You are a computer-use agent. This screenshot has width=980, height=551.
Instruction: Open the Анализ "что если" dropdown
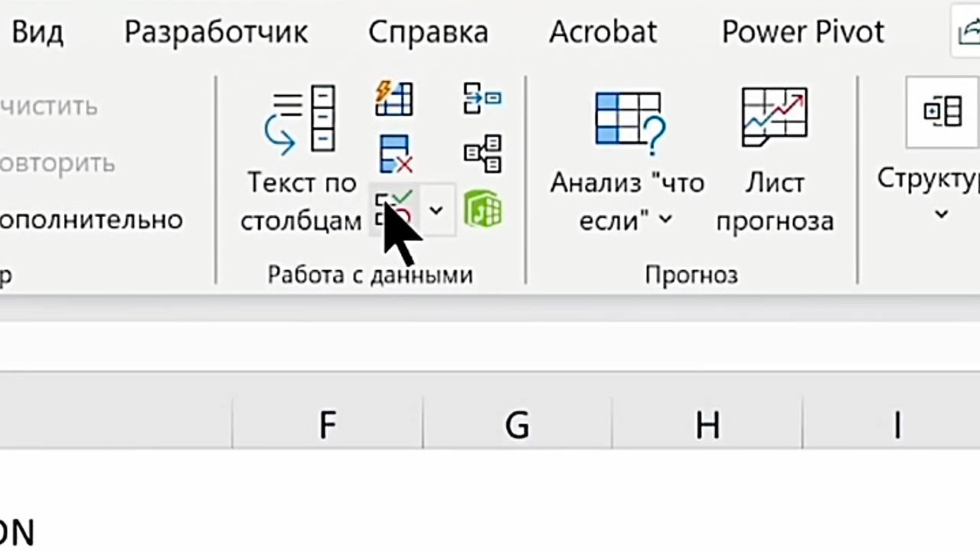(x=627, y=201)
